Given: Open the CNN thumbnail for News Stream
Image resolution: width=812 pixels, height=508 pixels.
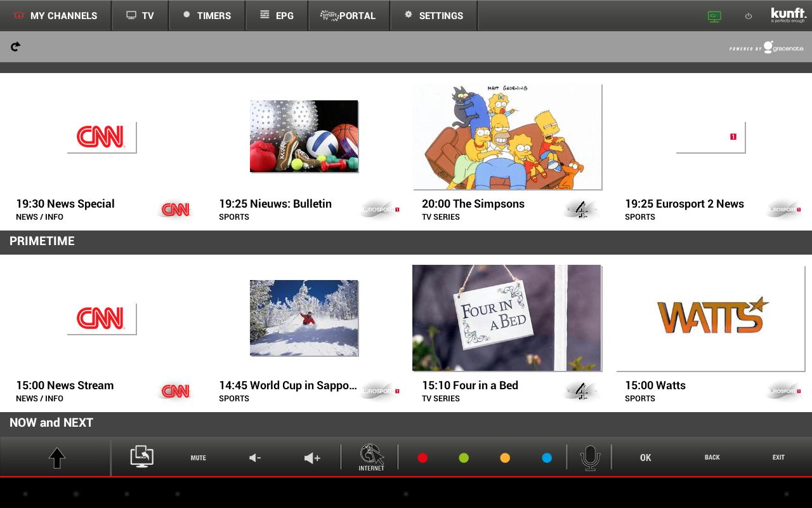Looking at the screenshot, I should click(x=101, y=319).
